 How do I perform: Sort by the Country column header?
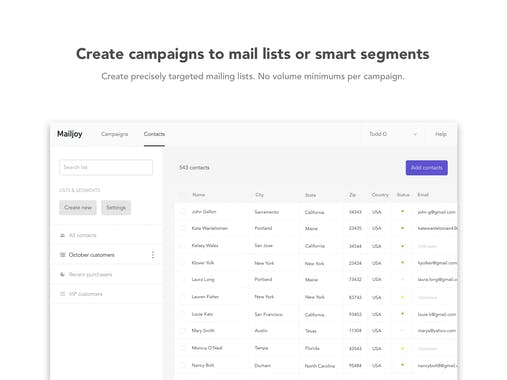tap(380, 195)
